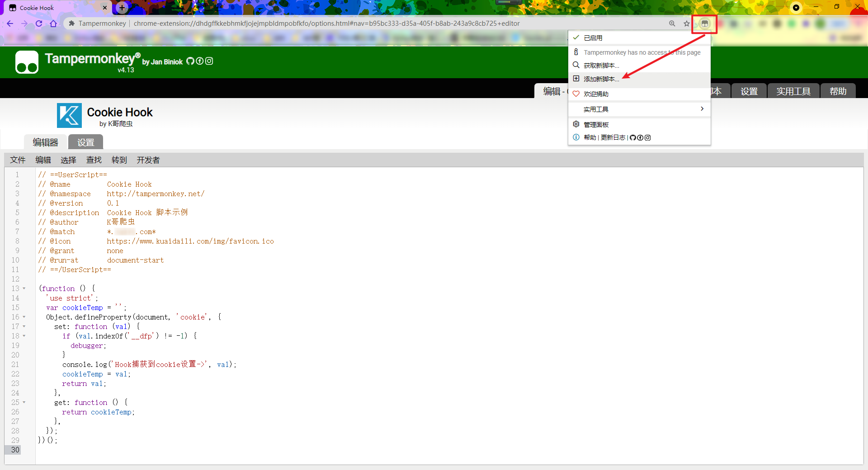Collapse the code fold at line 13
The height and width of the screenshot is (470, 868).
pos(24,288)
